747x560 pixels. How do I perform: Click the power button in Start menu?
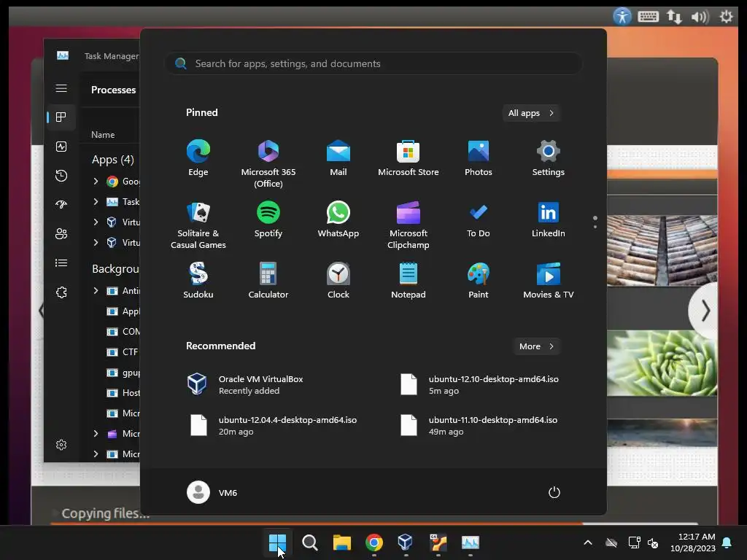[x=554, y=492]
